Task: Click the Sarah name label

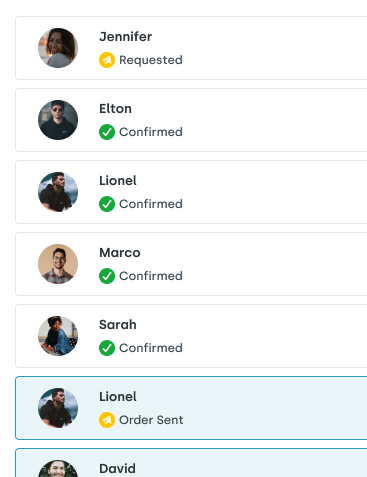Action: (x=118, y=325)
